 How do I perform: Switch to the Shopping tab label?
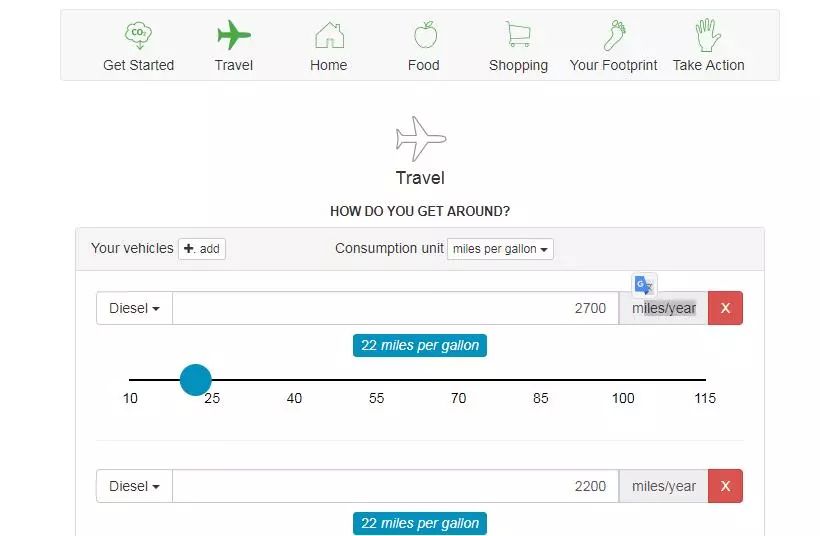point(518,65)
